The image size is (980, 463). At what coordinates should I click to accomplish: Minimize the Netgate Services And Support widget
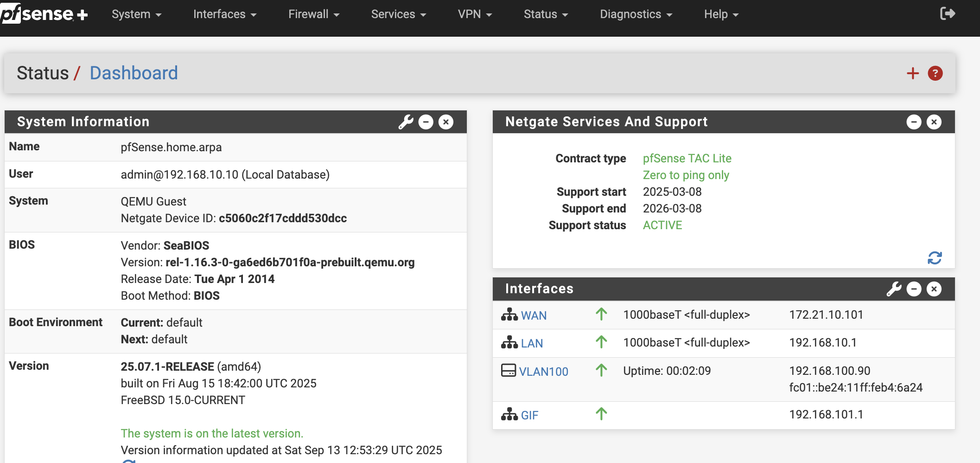coord(914,122)
